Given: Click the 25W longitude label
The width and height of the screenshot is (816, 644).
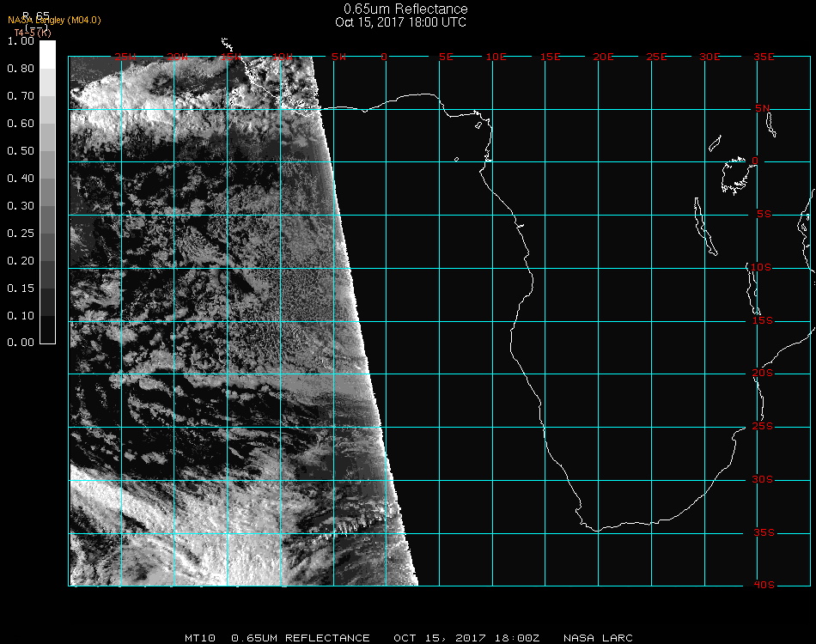Looking at the screenshot, I should (125, 57).
